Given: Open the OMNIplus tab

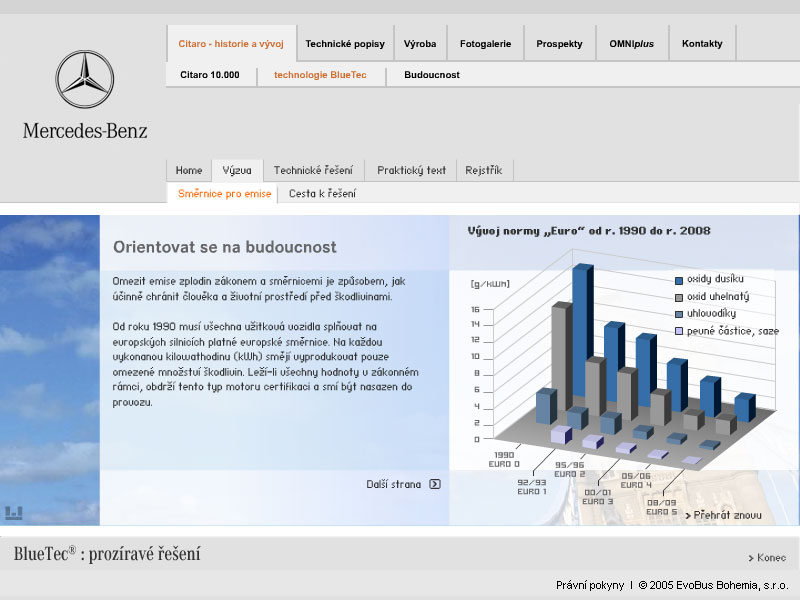Looking at the screenshot, I should 631,44.
